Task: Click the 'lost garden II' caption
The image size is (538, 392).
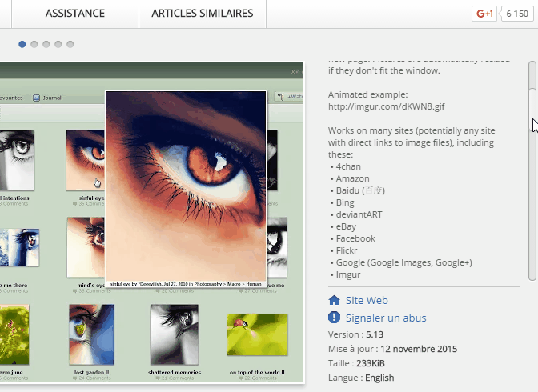Action: 91,373
